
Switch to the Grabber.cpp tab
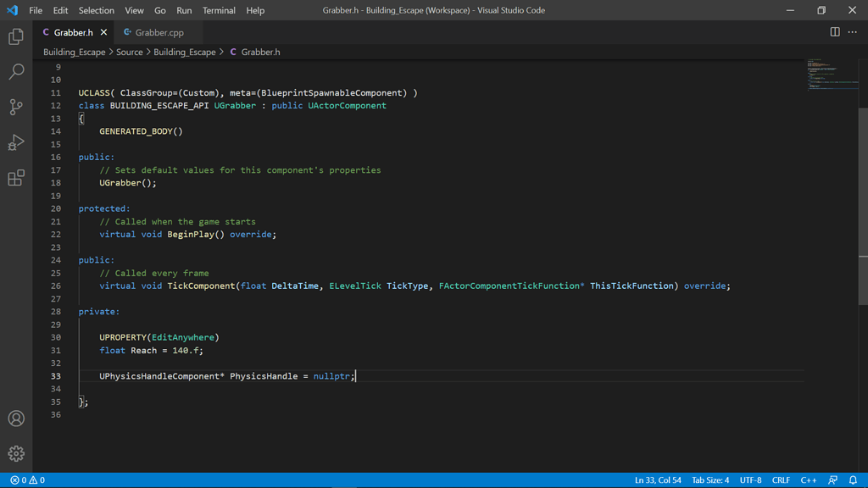160,31
